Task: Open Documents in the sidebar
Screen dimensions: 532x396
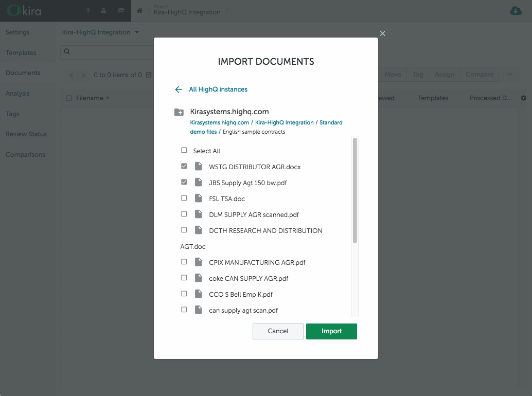Action: 23,73
